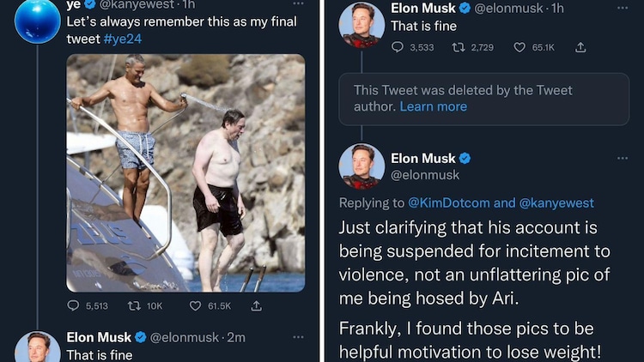Share Elon's 1h-old 'That is fine' tweet
644x362 pixels.
point(580,47)
